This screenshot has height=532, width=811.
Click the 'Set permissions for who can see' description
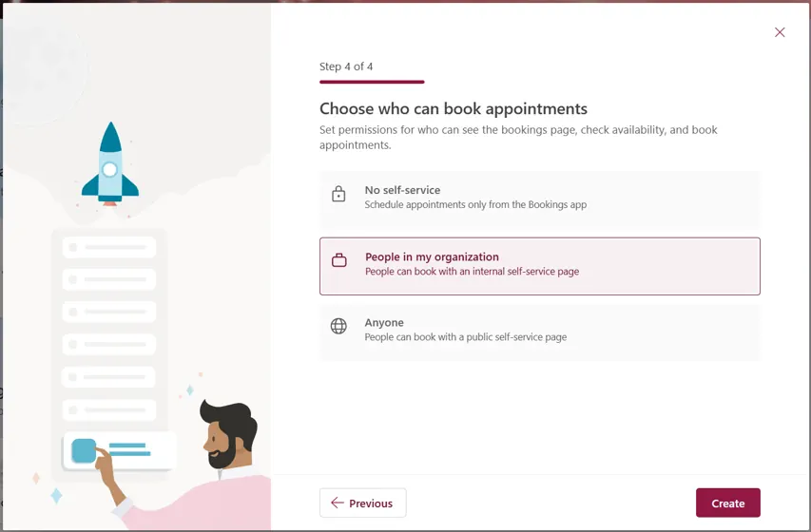tap(518, 137)
